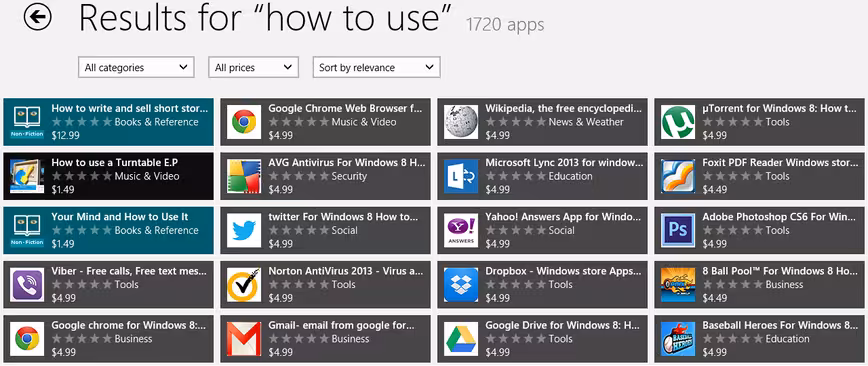The height and width of the screenshot is (366, 868).
Task: Click the News & Weather label on the Wikipedia tile
Action: [586, 122]
